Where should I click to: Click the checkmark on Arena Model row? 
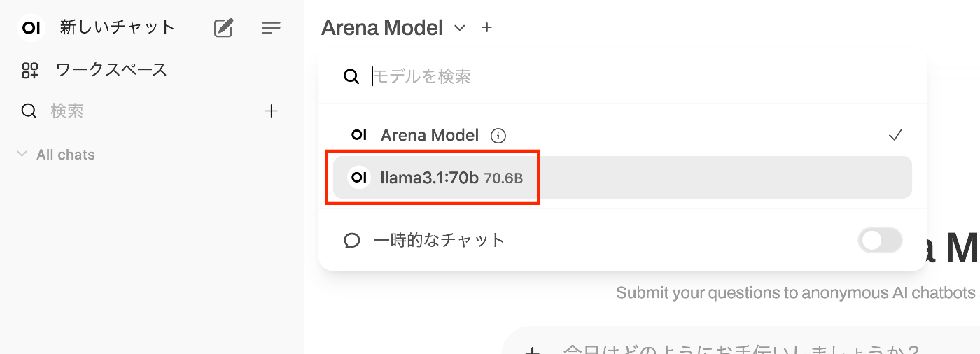click(895, 135)
